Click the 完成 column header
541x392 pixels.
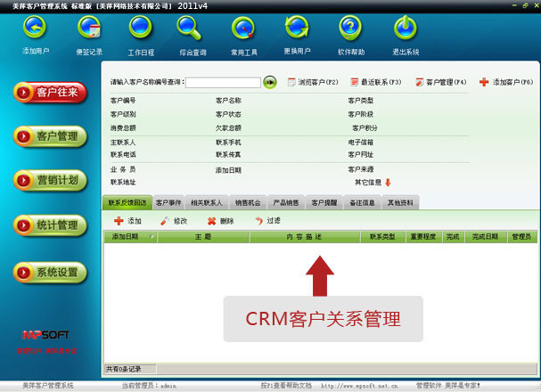pos(453,237)
